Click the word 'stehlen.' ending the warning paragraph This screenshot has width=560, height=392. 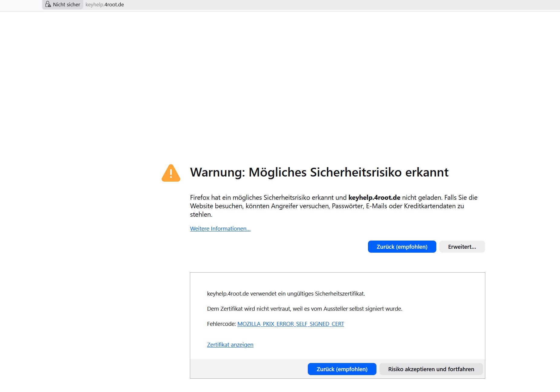pos(201,215)
